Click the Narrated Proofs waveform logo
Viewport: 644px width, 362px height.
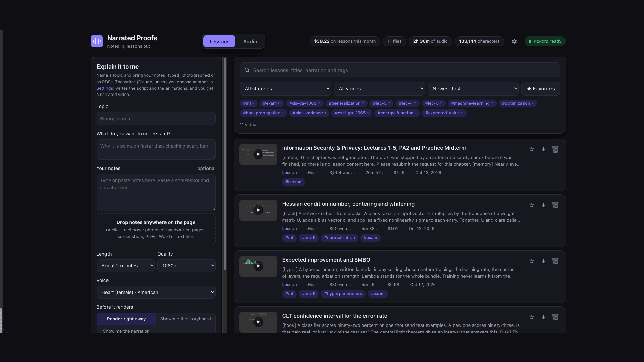point(97,41)
